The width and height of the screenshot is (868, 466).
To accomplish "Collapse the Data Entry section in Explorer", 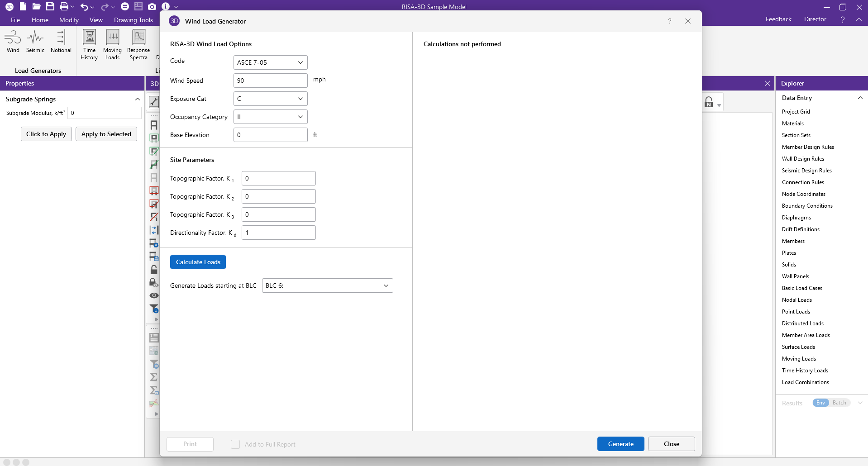I will point(860,98).
